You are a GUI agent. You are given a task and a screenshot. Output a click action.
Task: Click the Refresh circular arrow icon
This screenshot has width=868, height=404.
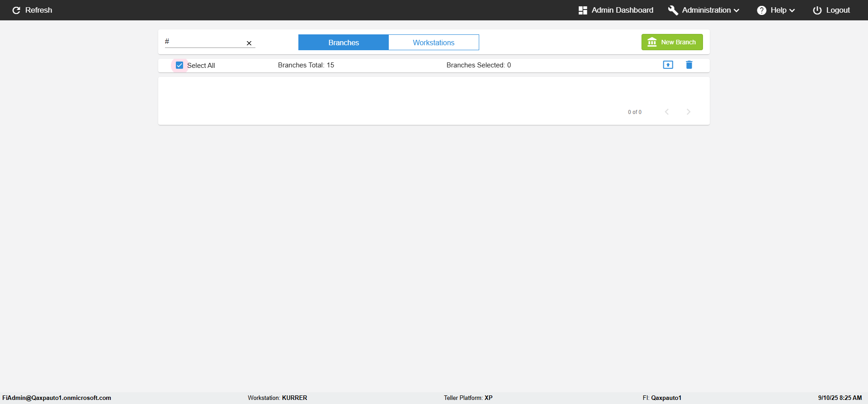pyautogui.click(x=16, y=10)
